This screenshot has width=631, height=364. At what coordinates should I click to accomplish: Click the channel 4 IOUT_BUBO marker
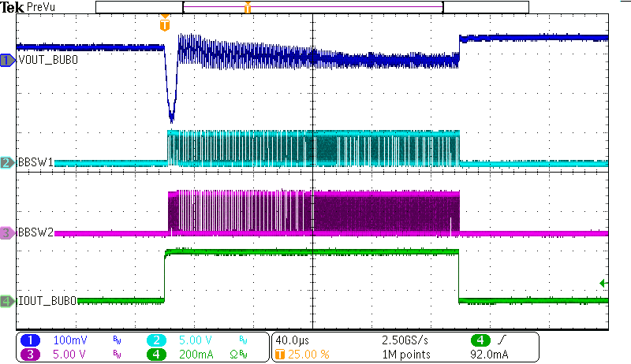pyautogui.click(x=7, y=301)
